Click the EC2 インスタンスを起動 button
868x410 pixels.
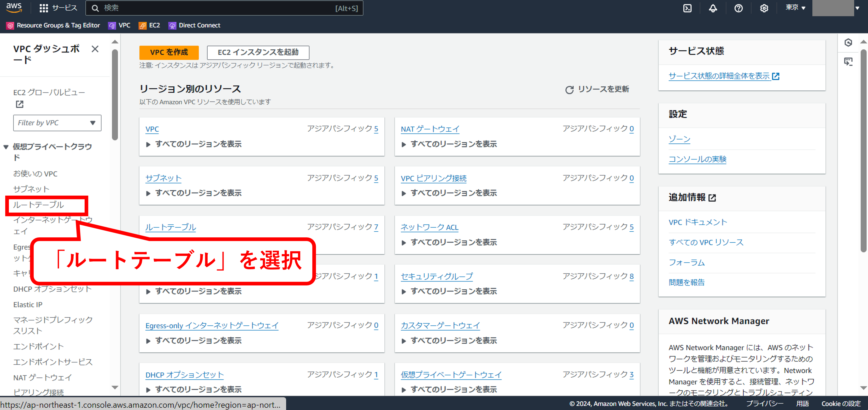coord(258,52)
